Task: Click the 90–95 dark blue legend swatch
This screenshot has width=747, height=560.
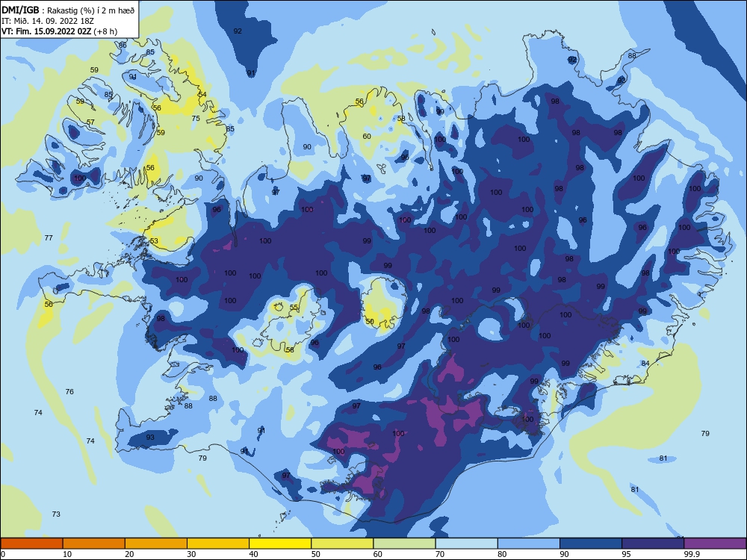Action: pos(591,544)
